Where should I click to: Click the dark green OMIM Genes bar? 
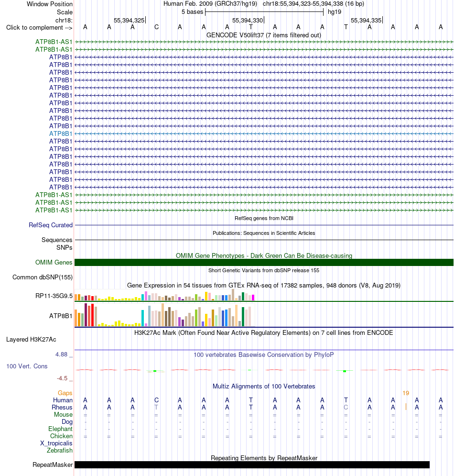pyautogui.click(x=264, y=262)
